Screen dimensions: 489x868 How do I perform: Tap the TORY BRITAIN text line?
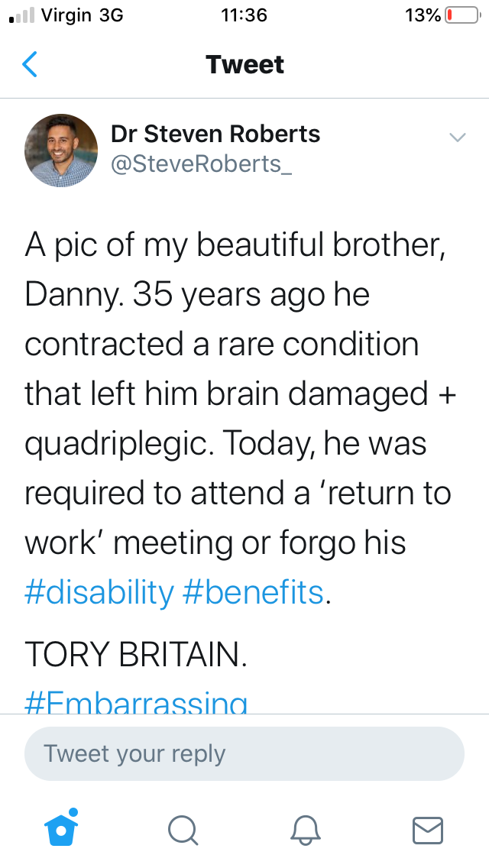(x=136, y=655)
